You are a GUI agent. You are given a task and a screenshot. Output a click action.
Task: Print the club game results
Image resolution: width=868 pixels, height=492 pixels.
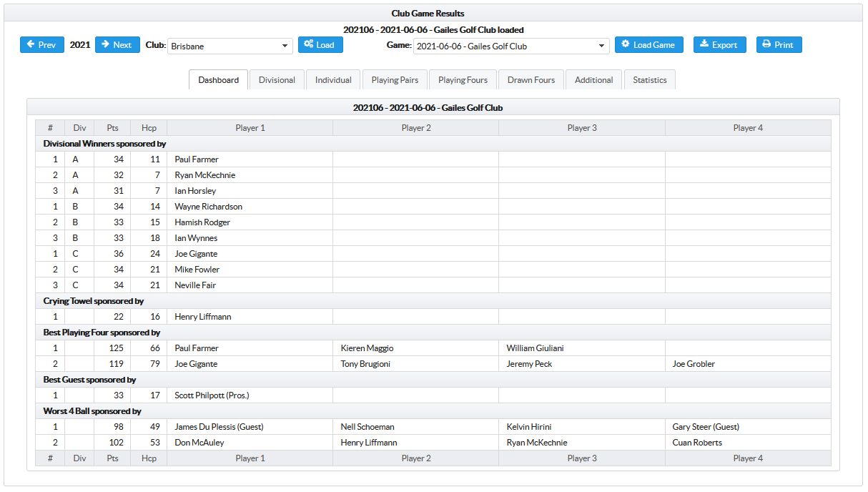coord(779,44)
